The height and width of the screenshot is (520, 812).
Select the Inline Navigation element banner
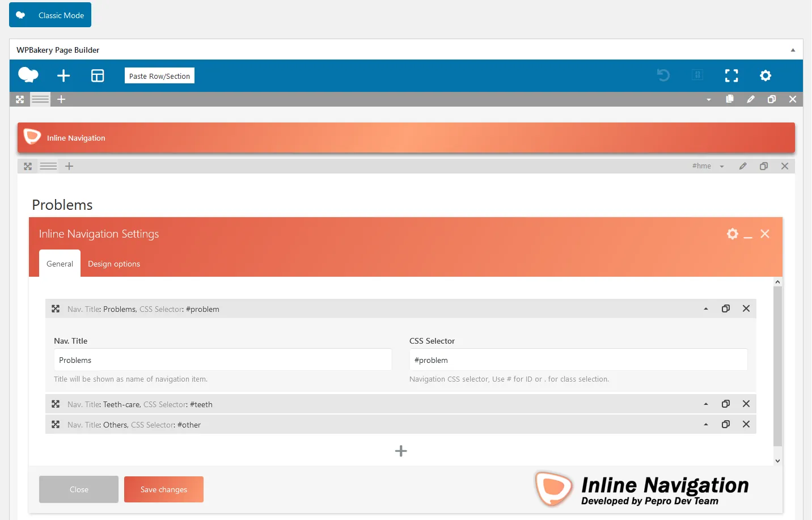pos(406,138)
